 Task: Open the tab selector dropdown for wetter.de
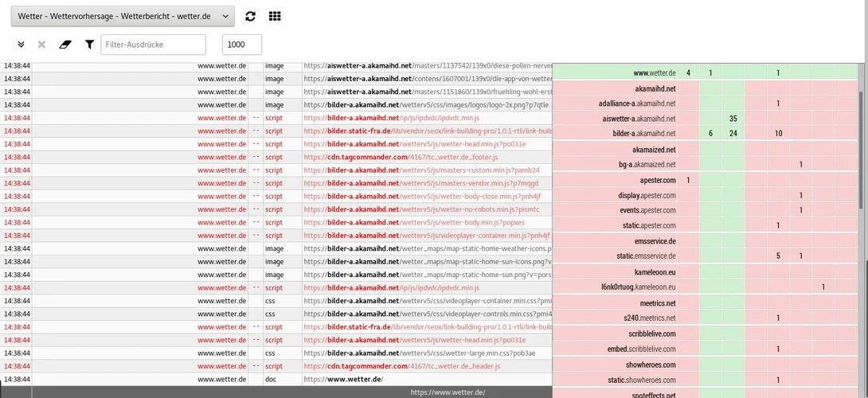point(123,16)
